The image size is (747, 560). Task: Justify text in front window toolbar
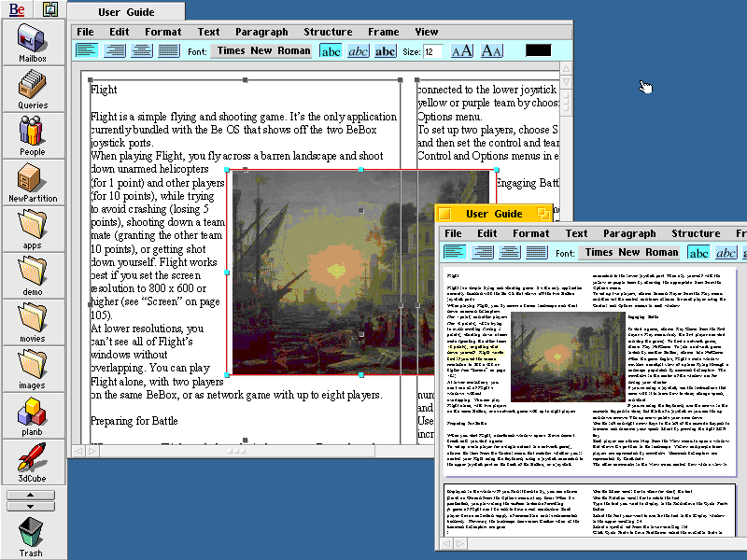pos(537,252)
